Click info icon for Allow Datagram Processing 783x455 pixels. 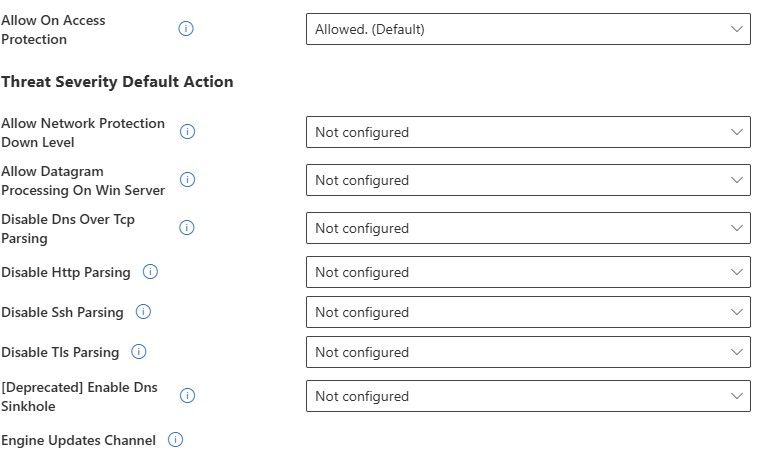click(186, 180)
